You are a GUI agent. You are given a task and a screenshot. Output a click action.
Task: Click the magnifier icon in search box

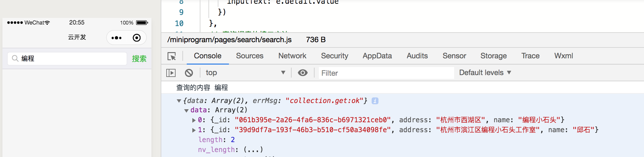[15, 58]
